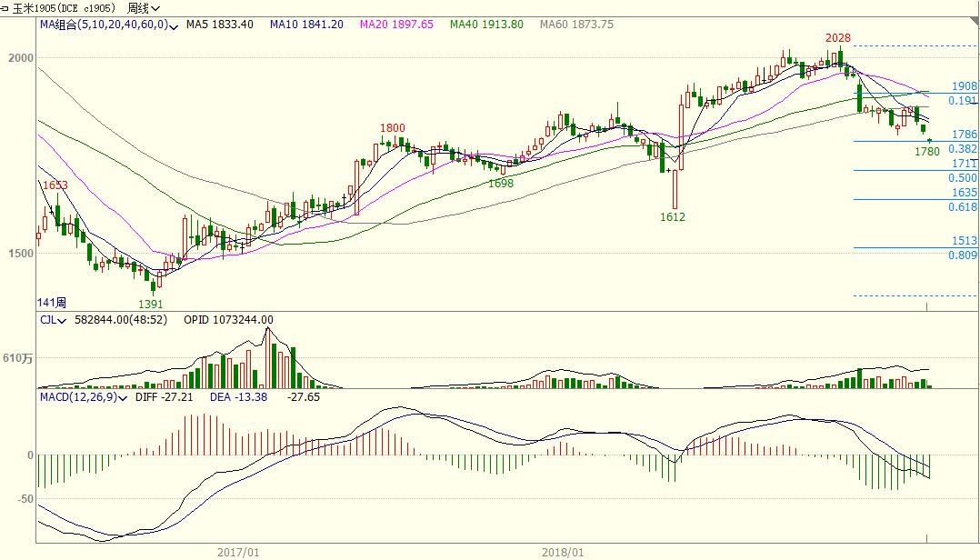Click the 2018/01 date axis label
The width and height of the screenshot is (980, 560).
click(563, 552)
